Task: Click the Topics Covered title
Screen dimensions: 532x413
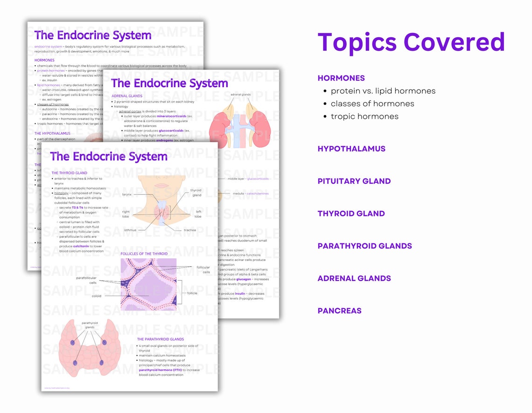Action: [411, 42]
